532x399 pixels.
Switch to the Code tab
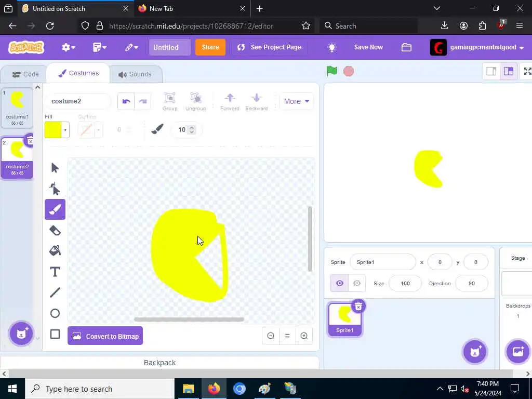[25, 74]
